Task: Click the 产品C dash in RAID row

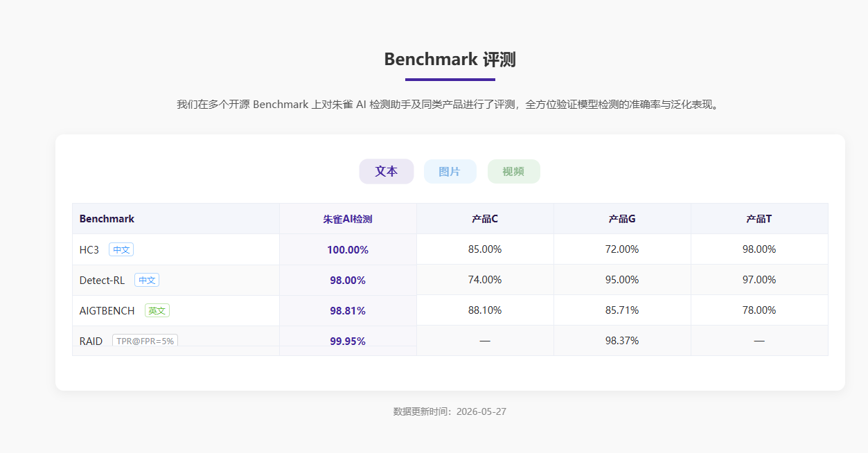Action: pyautogui.click(x=485, y=341)
